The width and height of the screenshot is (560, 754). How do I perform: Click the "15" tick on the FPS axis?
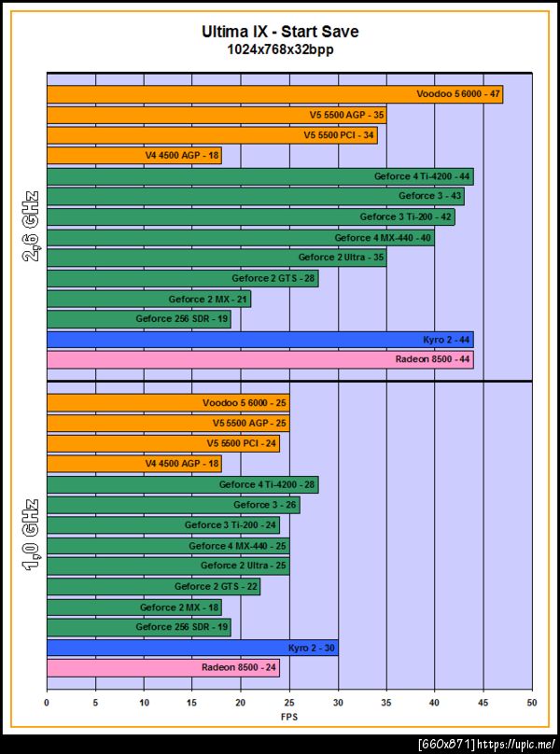(192, 702)
